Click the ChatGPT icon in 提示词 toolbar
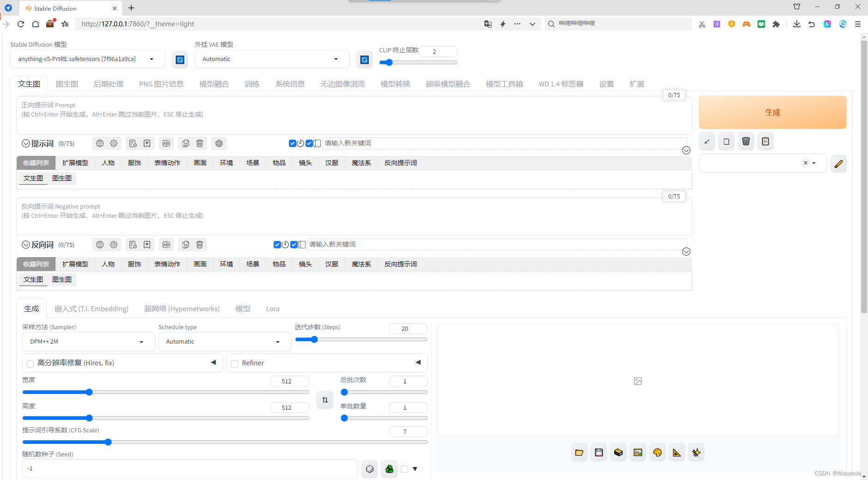The width and height of the screenshot is (868, 480). (219, 143)
